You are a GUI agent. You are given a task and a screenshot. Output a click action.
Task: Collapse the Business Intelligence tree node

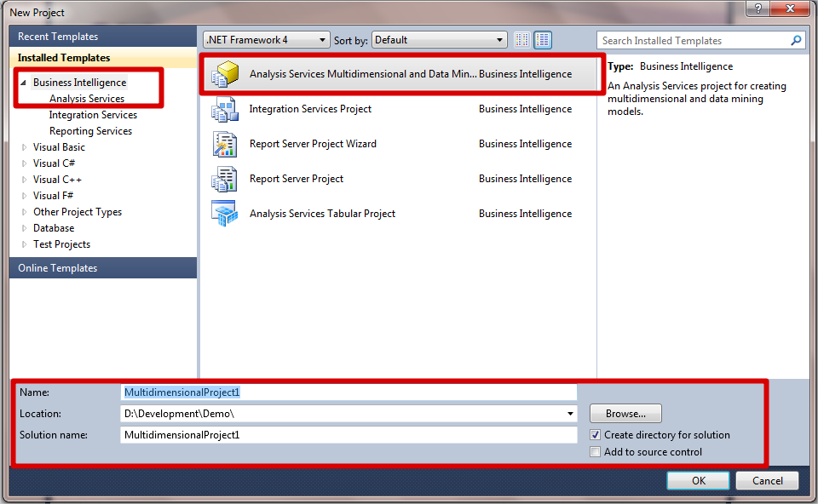[x=24, y=83]
